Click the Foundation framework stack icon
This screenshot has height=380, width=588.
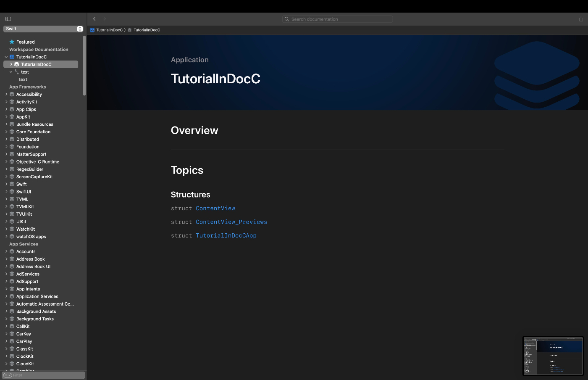[x=12, y=147]
